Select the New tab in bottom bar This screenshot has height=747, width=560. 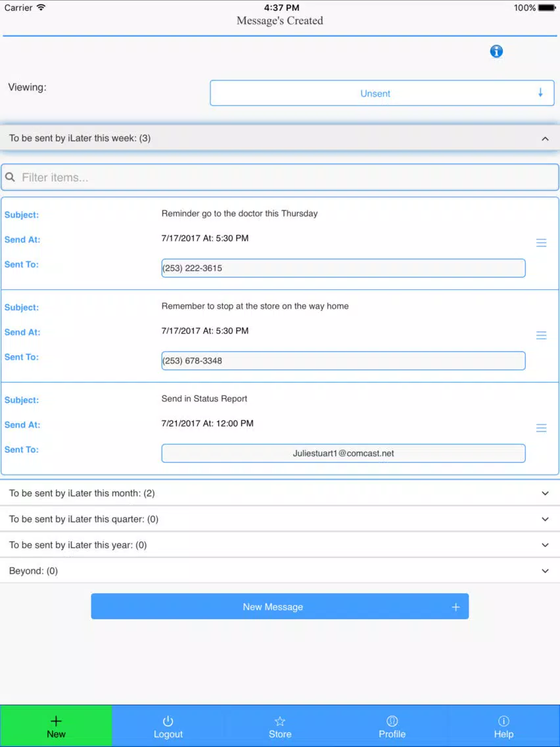point(56,726)
